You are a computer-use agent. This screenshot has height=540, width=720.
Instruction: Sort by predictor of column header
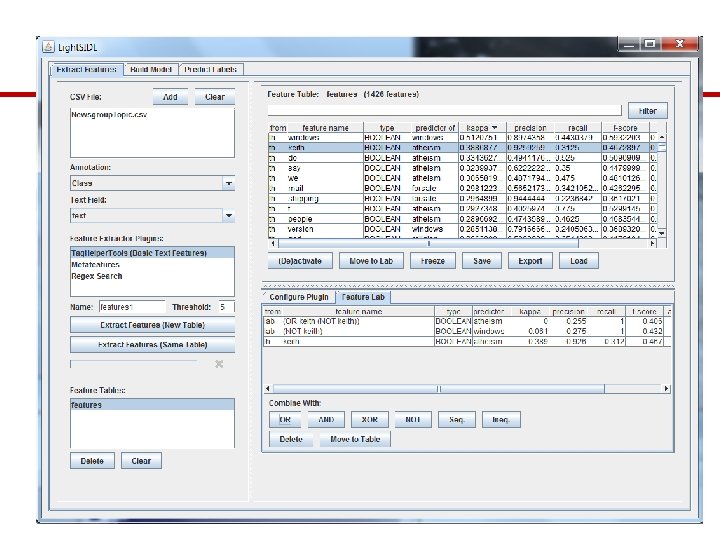[x=435, y=128]
